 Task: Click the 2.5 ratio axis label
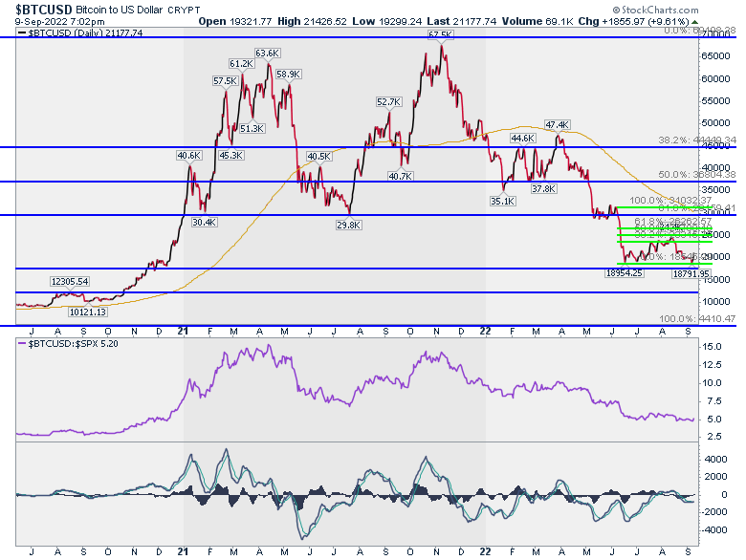(714, 437)
